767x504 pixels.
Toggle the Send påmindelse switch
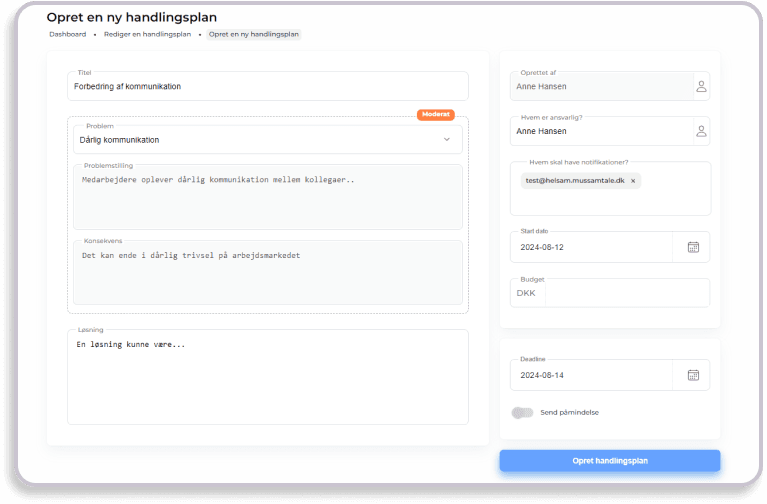(522, 412)
